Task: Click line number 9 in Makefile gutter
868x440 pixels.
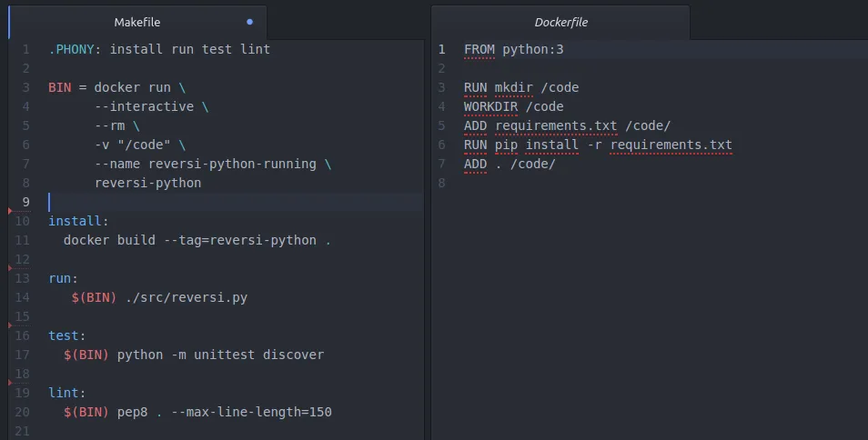Action: point(26,203)
